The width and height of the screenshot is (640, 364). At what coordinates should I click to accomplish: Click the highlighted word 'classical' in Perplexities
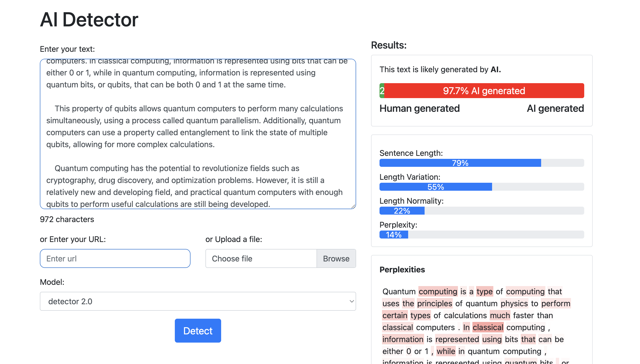[x=488, y=327]
